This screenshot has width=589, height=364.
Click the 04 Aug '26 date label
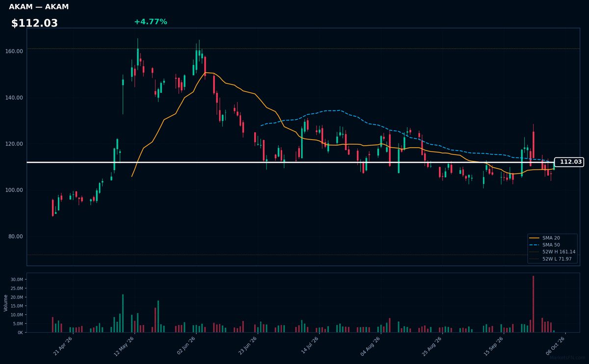pos(371,346)
